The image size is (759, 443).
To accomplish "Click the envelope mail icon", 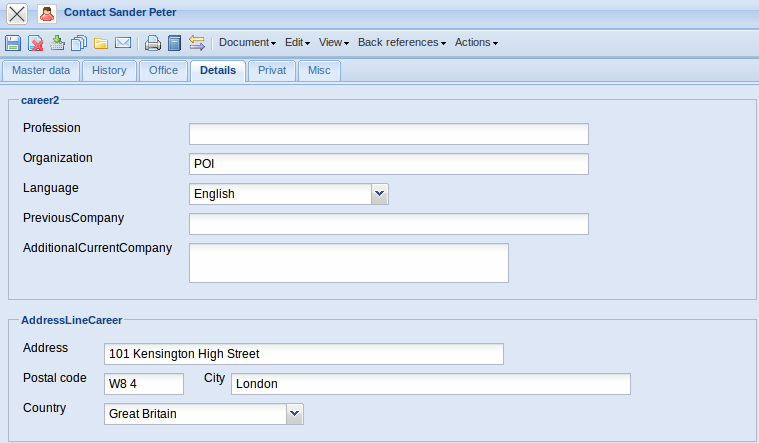I will pyautogui.click(x=123, y=43).
